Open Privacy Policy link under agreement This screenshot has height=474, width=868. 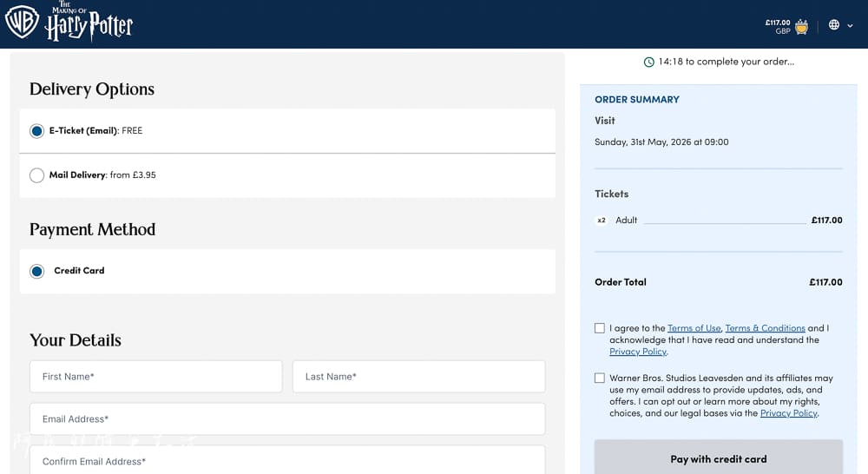pyautogui.click(x=638, y=352)
